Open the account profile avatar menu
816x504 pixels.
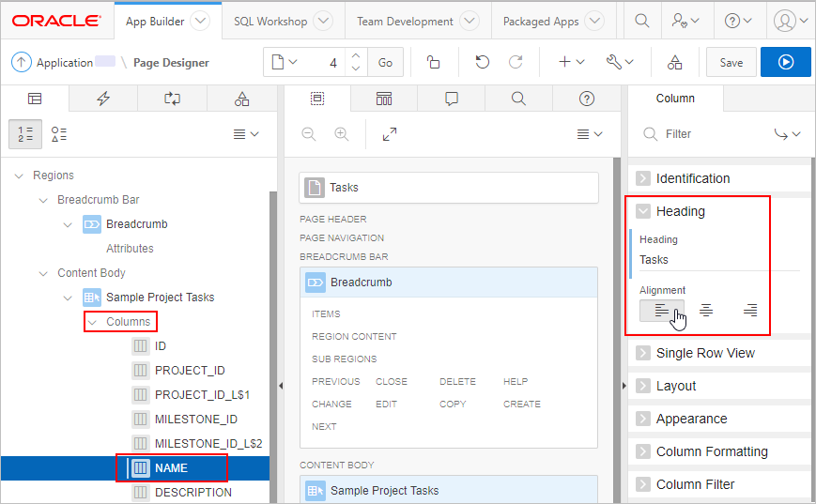click(791, 21)
